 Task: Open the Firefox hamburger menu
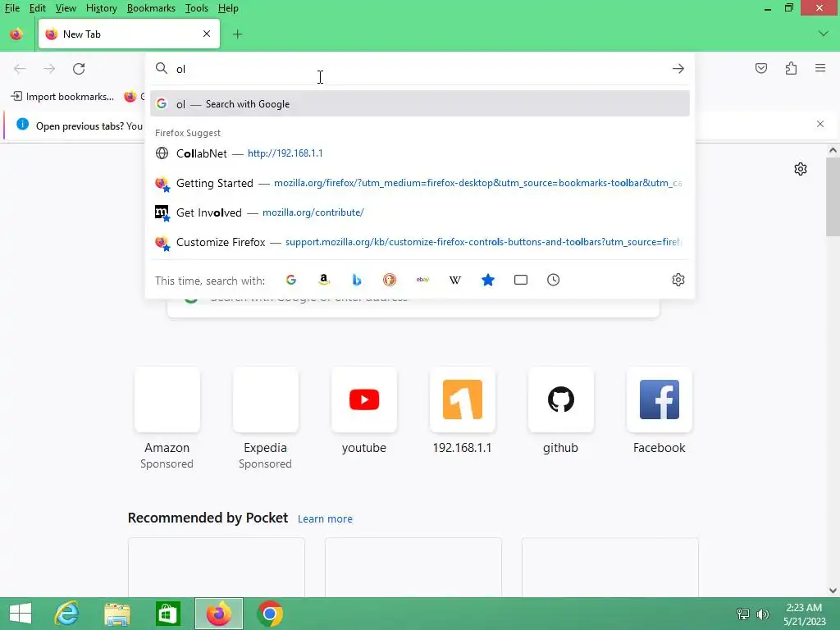pos(820,68)
